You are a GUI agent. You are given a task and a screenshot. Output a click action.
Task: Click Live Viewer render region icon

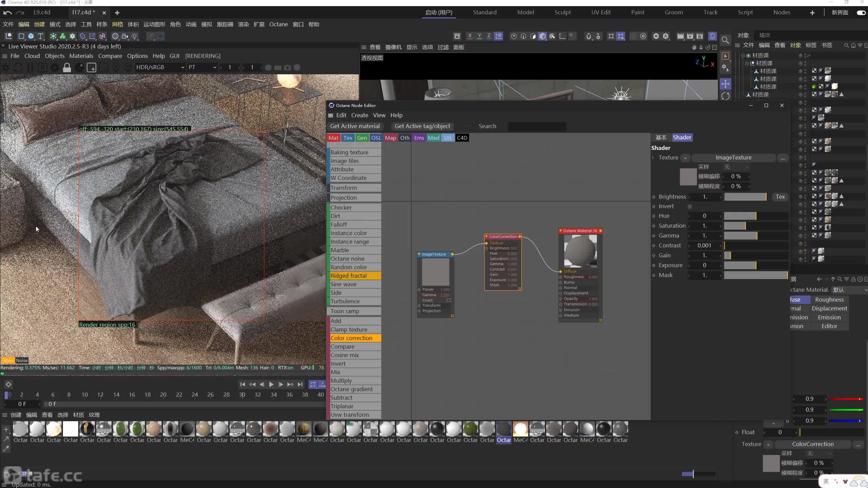(92, 67)
